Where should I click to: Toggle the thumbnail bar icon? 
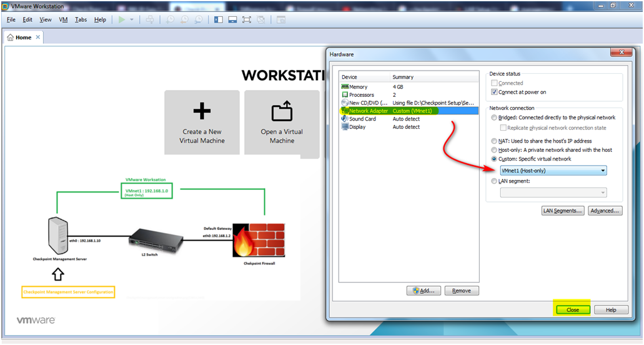point(232,20)
